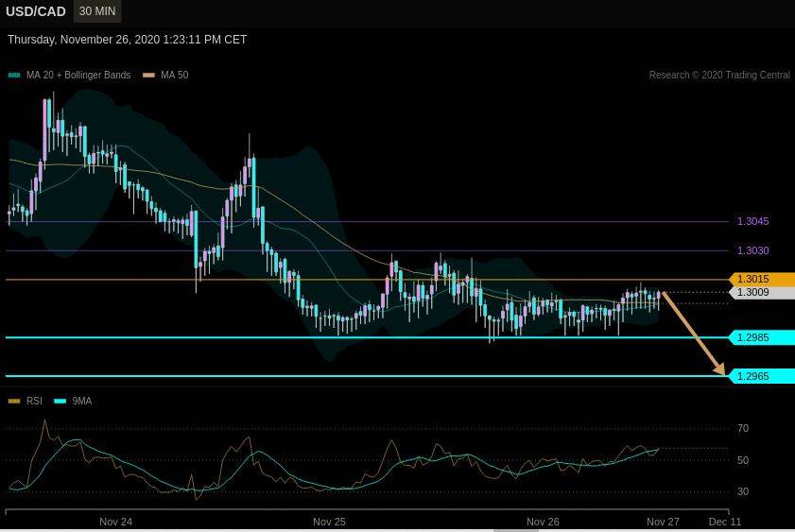Click the RSI indicator label
This screenshot has width=795, height=532.
[x=34, y=402]
